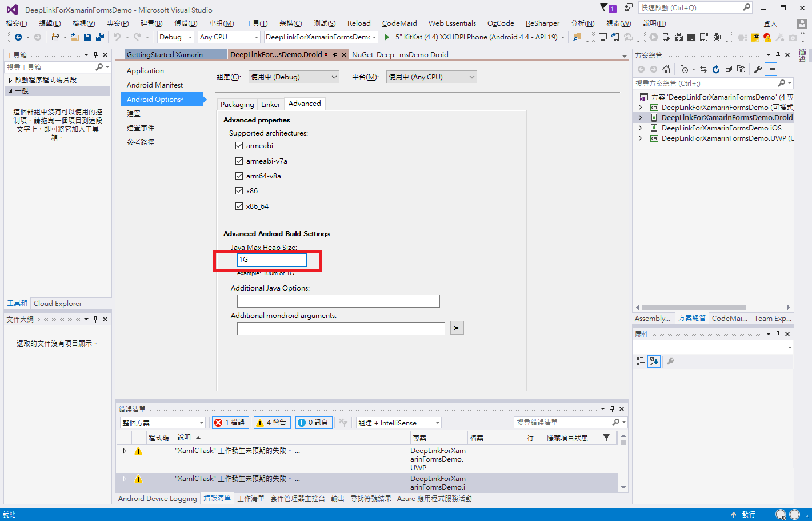Click the Java Max Heap Size input field

[x=272, y=260]
